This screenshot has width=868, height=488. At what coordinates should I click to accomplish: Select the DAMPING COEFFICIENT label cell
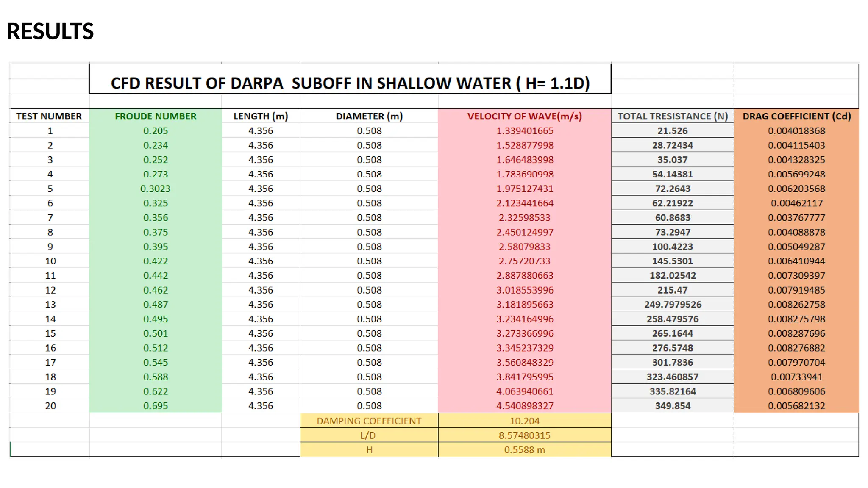pos(369,421)
